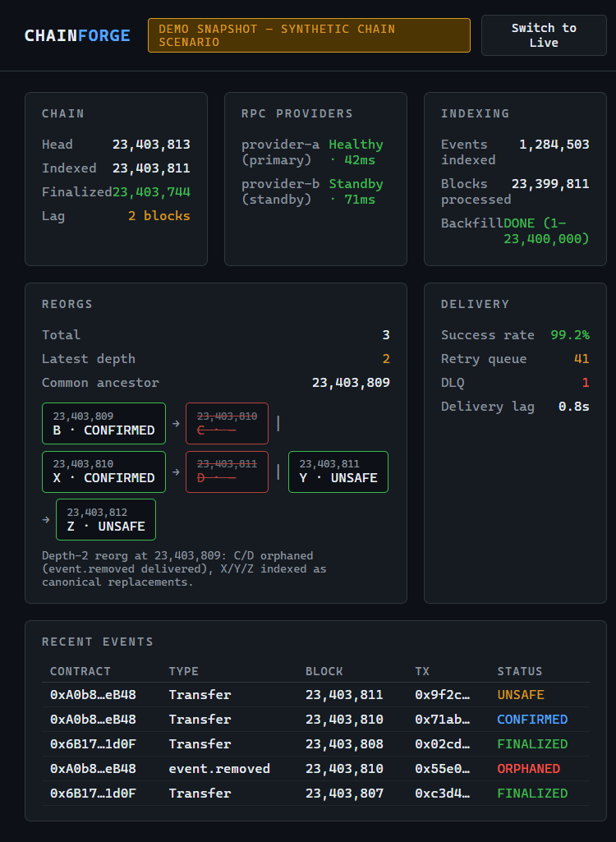Image resolution: width=616 pixels, height=842 pixels.
Task: Click the CONFIRMED status in events table
Action: (532, 720)
